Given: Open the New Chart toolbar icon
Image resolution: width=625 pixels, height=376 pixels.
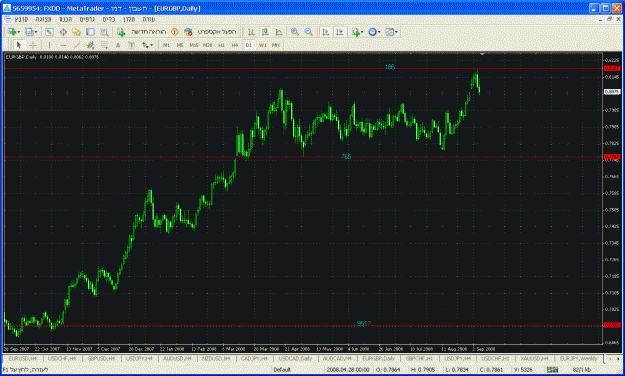Looking at the screenshot, I should pyautogui.click(x=12, y=32).
